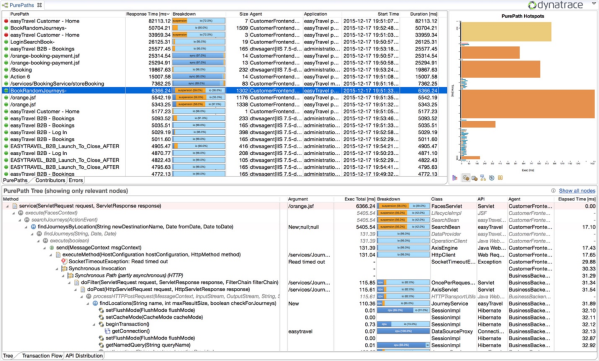Select the PurePaths tab below the list

pos(15,180)
